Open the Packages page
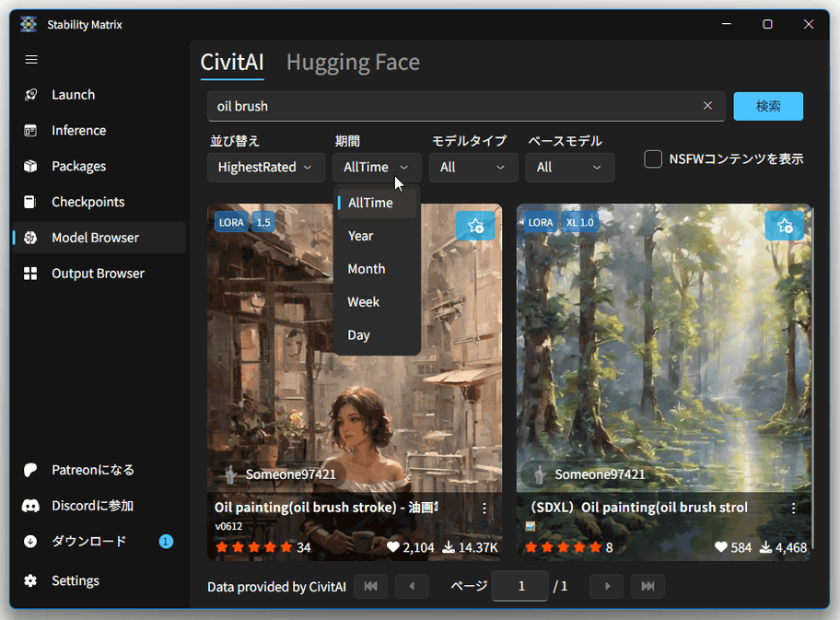 click(x=99, y=166)
